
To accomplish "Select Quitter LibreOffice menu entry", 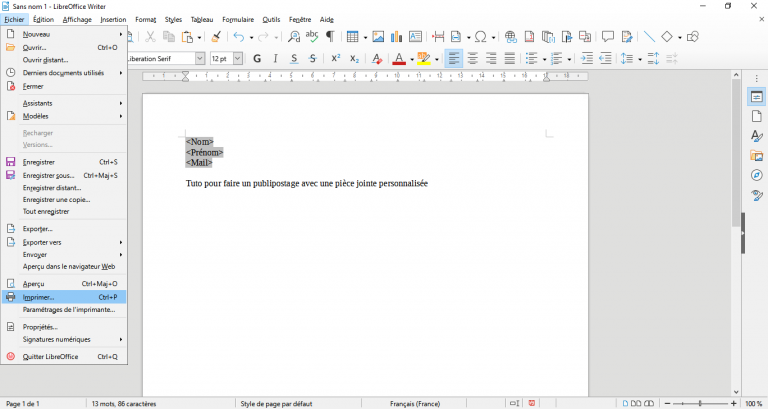I will click(x=64, y=357).
